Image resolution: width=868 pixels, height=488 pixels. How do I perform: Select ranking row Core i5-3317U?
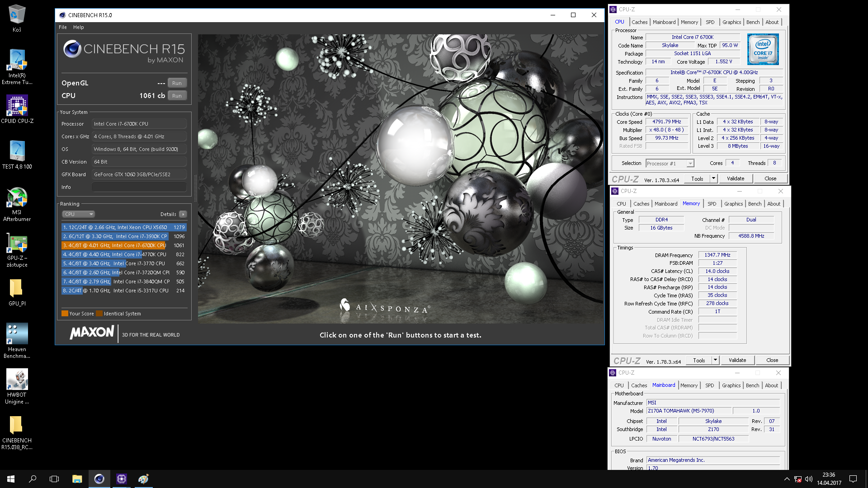coord(124,291)
